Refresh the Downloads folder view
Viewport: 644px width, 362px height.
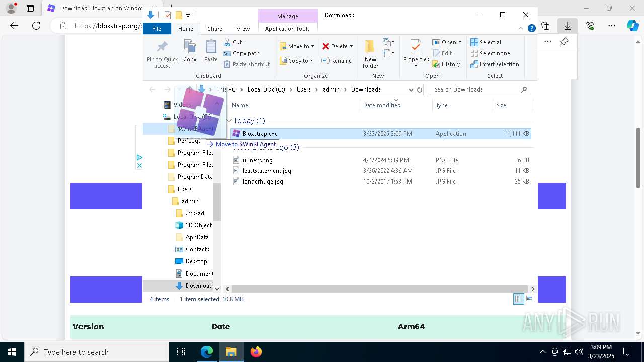click(x=420, y=89)
